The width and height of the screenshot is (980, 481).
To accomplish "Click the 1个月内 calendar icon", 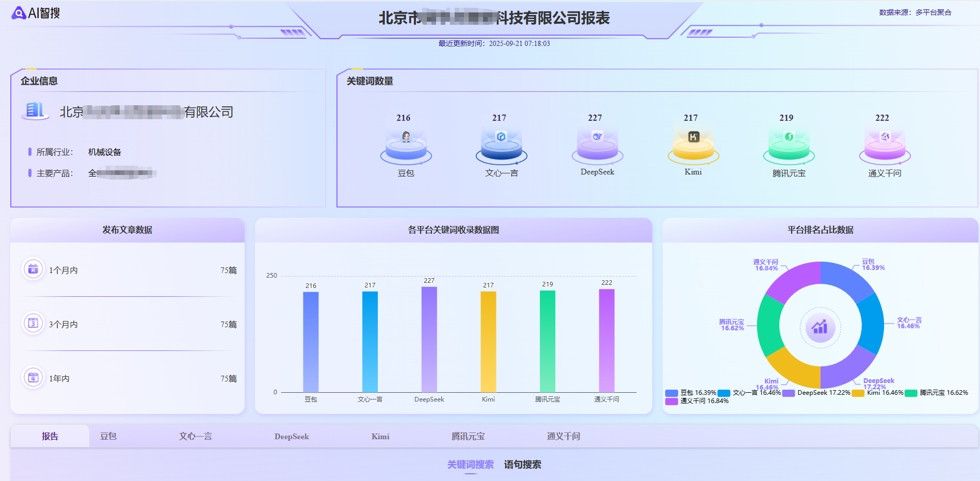I will click(33, 269).
